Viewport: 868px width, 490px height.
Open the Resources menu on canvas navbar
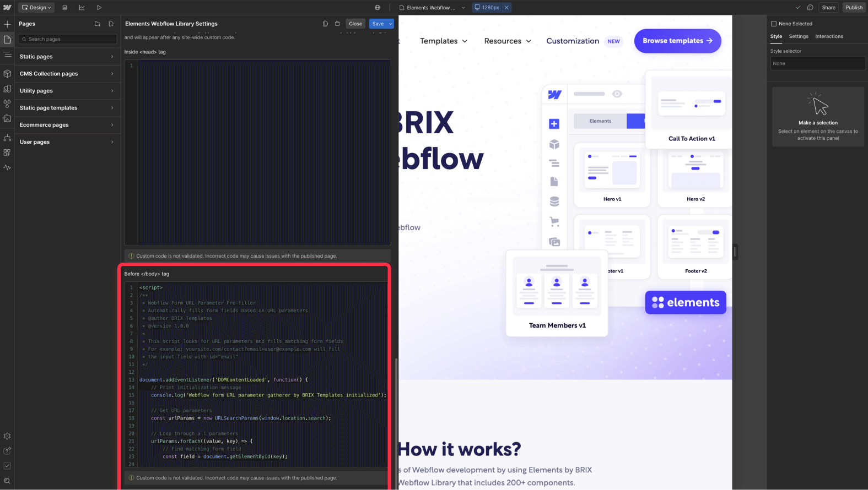(508, 41)
